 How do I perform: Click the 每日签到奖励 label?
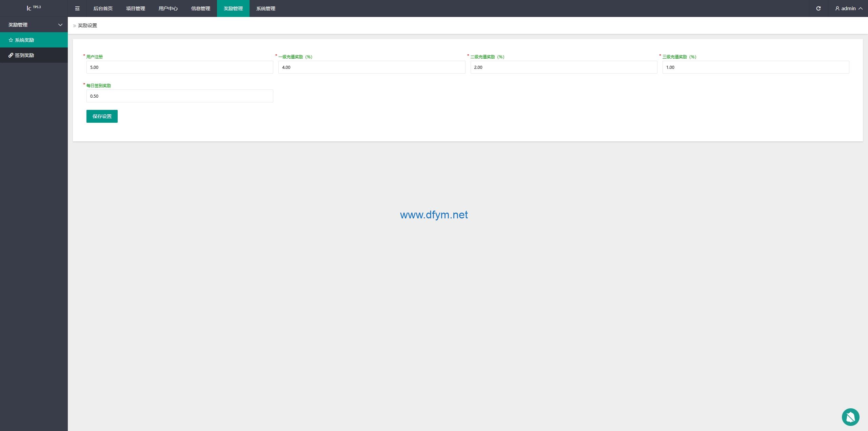click(x=99, y=86)
